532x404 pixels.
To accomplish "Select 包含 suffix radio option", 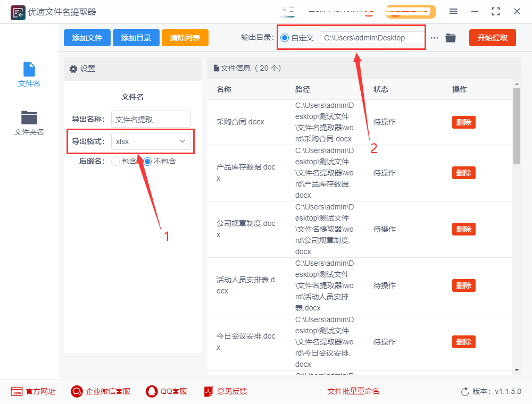I will click(115, 162).
